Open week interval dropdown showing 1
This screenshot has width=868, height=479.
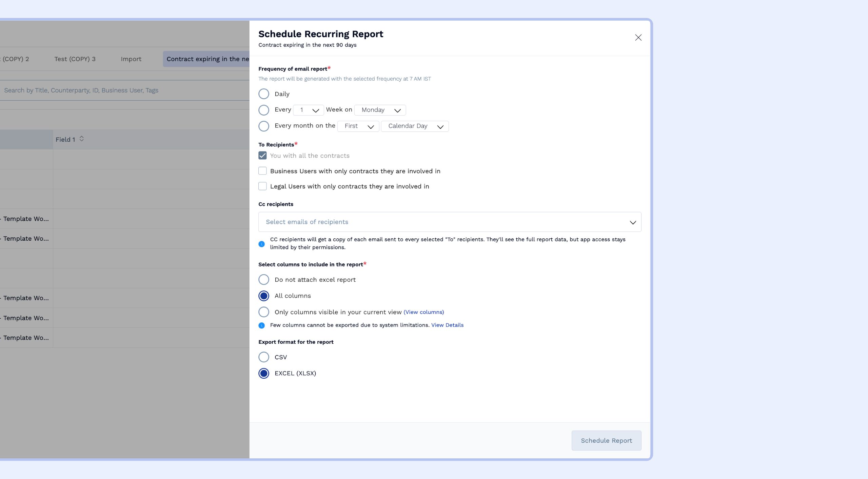[309, 110]
